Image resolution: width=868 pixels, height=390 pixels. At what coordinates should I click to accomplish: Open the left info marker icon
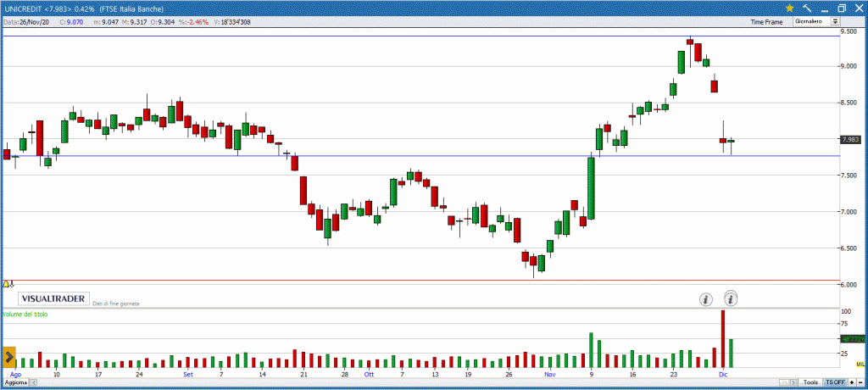click(705, 299)
